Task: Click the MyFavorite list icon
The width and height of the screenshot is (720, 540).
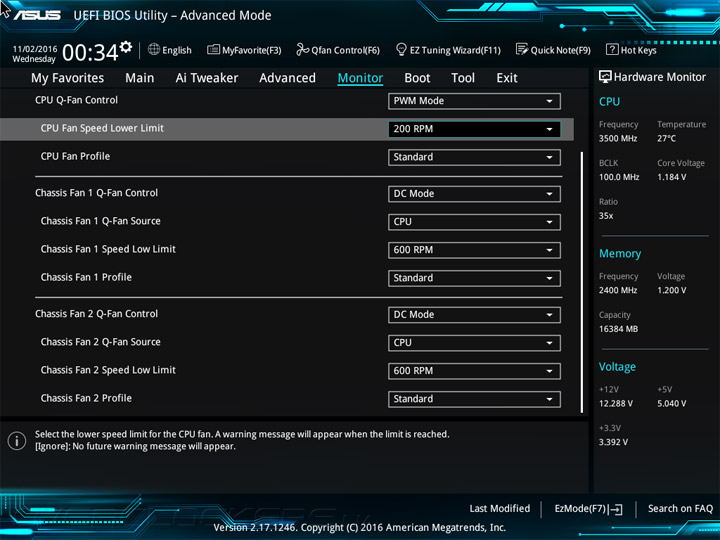Action: point(213,50)
